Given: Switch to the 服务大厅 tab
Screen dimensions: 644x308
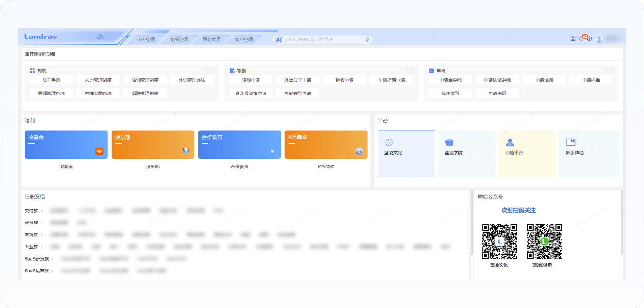Looking at the screenshot, I should [x=211, y=40].
